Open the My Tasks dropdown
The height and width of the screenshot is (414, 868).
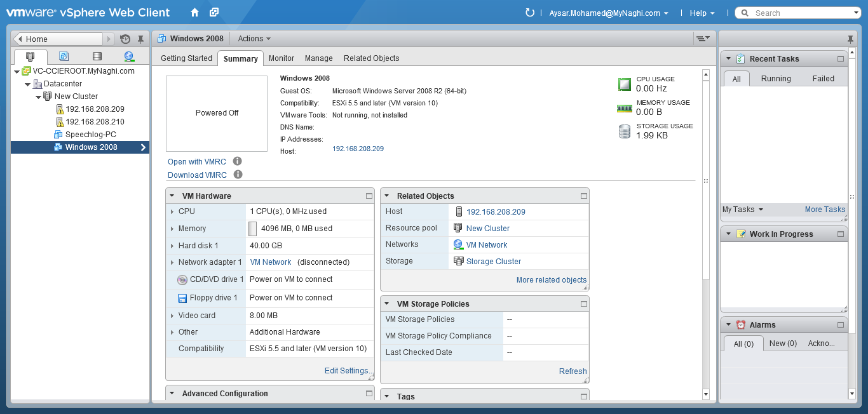point(742,210)
